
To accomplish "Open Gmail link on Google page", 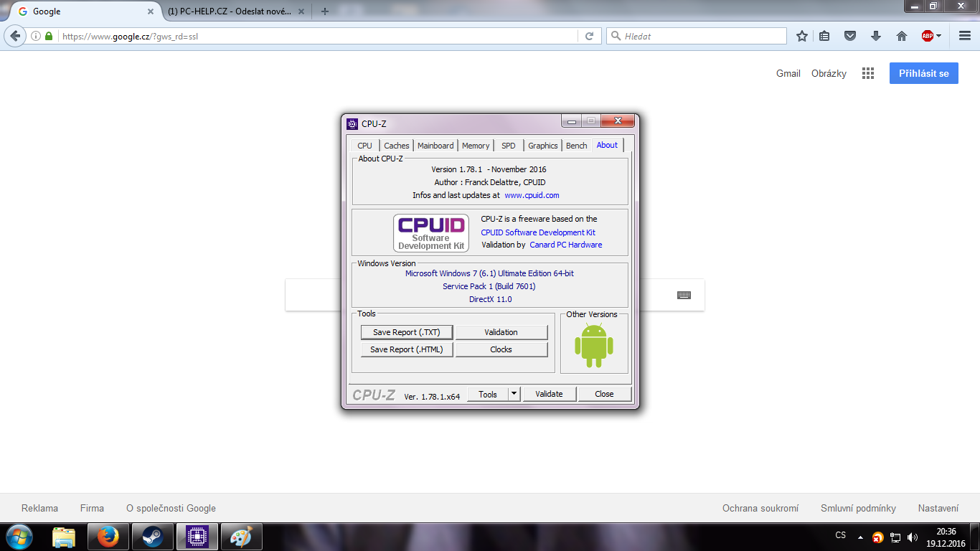I will (788, 73).
